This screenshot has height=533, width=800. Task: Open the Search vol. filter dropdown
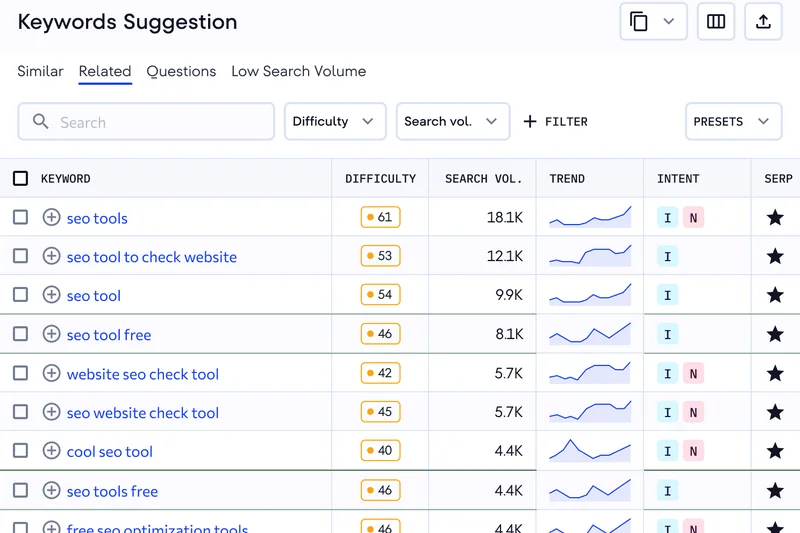tap(453, 121)
